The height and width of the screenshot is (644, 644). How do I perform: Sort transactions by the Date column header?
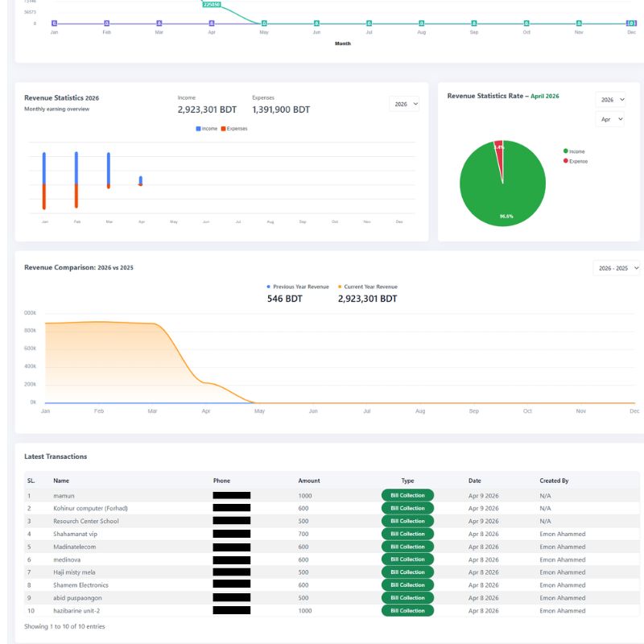coord(475,481)
